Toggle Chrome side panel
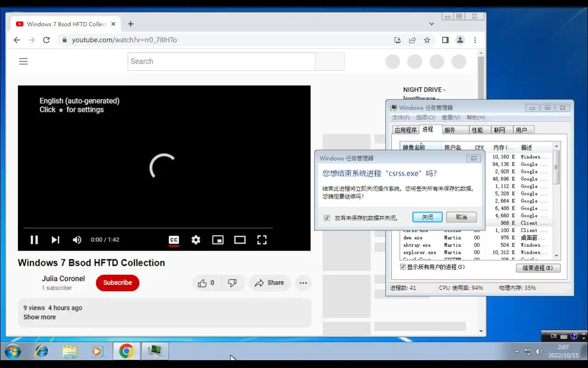Screen dimensions: 588x368 point(445,40)
